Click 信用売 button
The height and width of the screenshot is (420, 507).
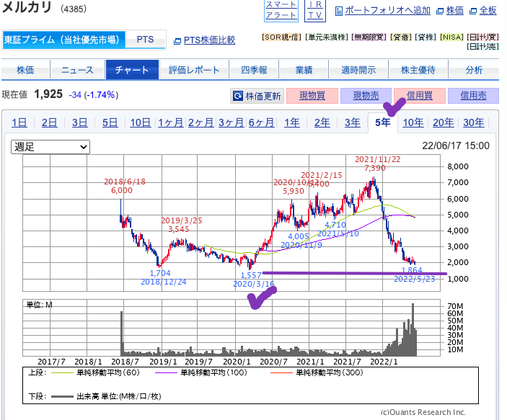[x=473, y=96]
